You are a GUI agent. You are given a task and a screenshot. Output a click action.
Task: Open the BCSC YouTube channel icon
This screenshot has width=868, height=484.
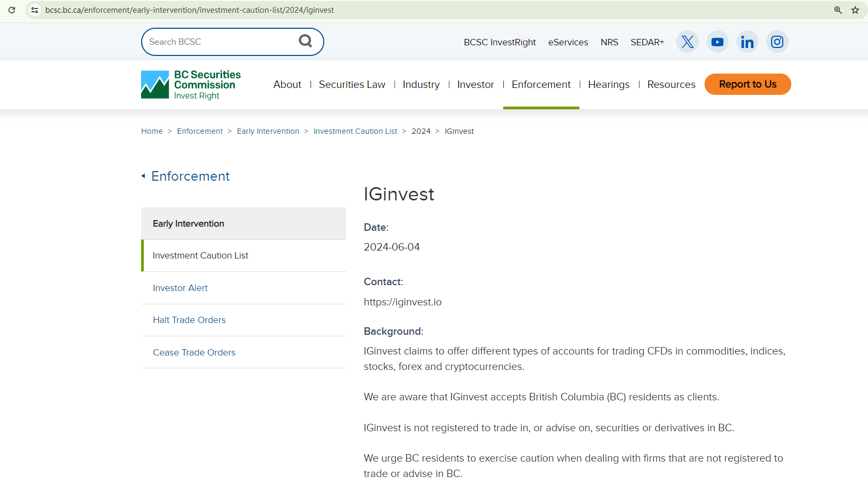pos(717,42)
